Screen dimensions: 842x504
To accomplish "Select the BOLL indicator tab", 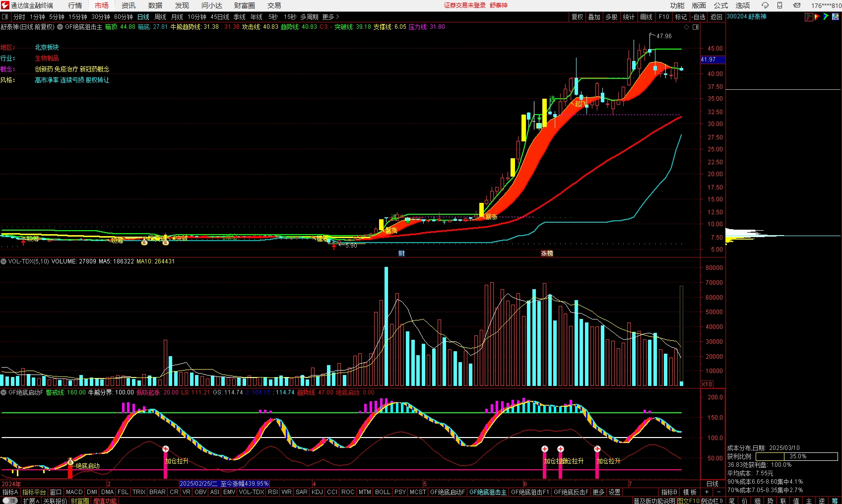I will (383, 492).
